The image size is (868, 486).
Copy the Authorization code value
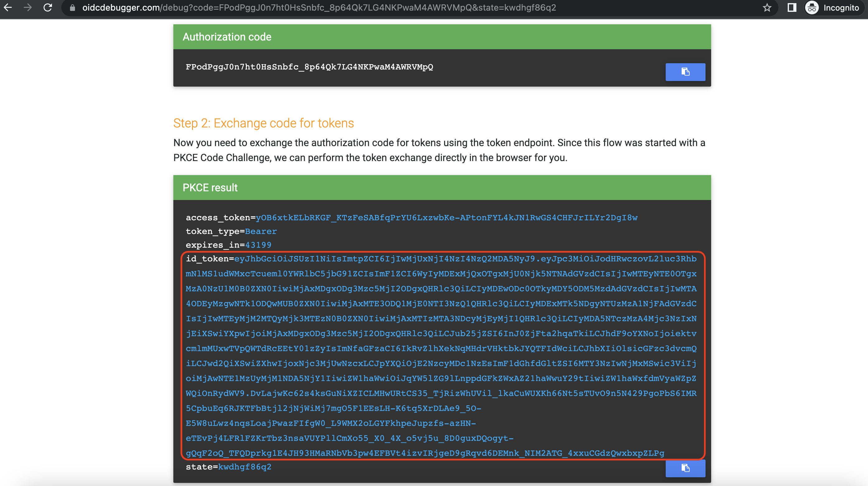tap(685, 72)
